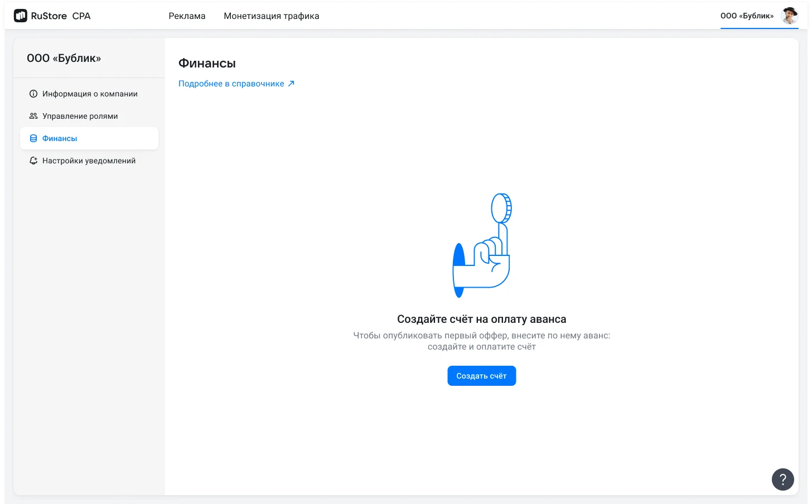Click the Финансы page heading
The width and height of the screenshot is (812, 504).
tap(207, 64)
